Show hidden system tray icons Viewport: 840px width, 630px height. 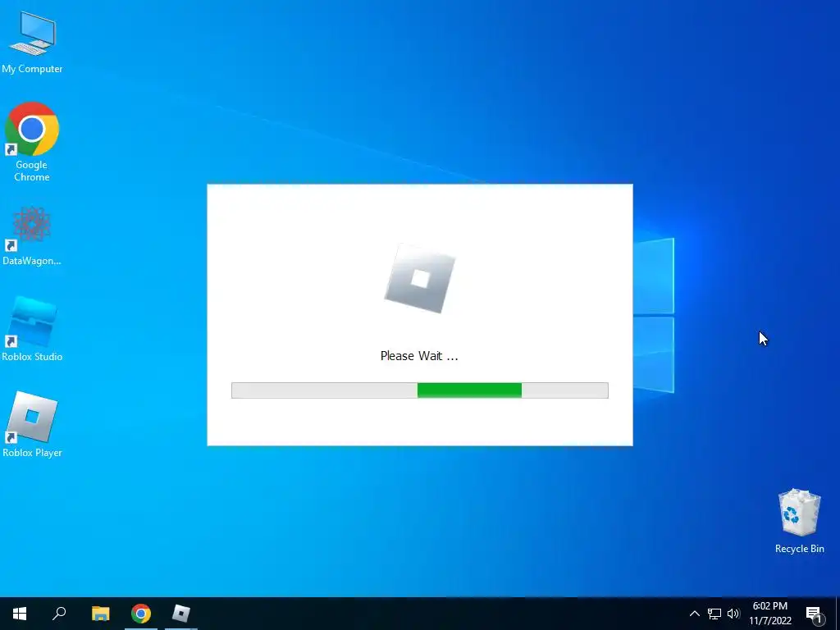pyautogui.click(x=694, y=614)
